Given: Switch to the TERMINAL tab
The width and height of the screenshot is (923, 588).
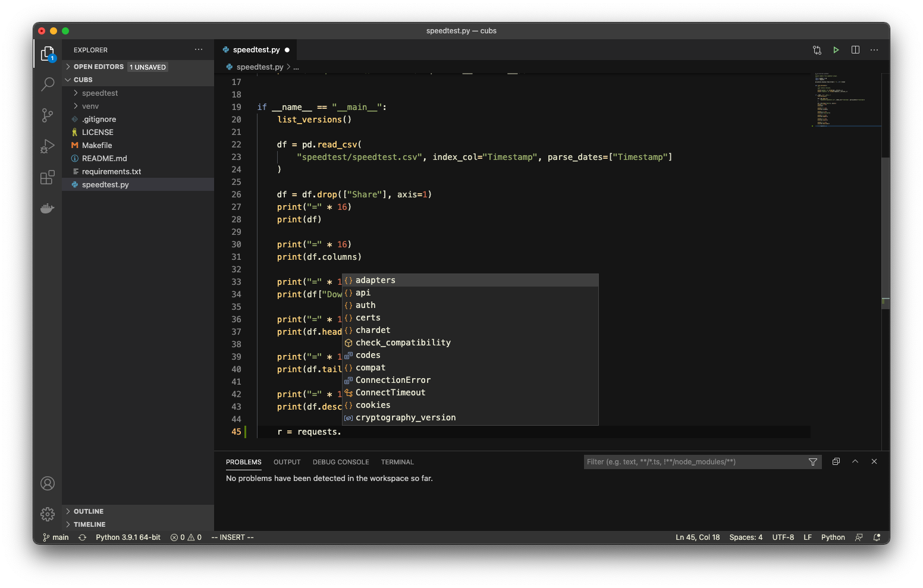Looking at the screenshot, I should click(x=397, y=462).
